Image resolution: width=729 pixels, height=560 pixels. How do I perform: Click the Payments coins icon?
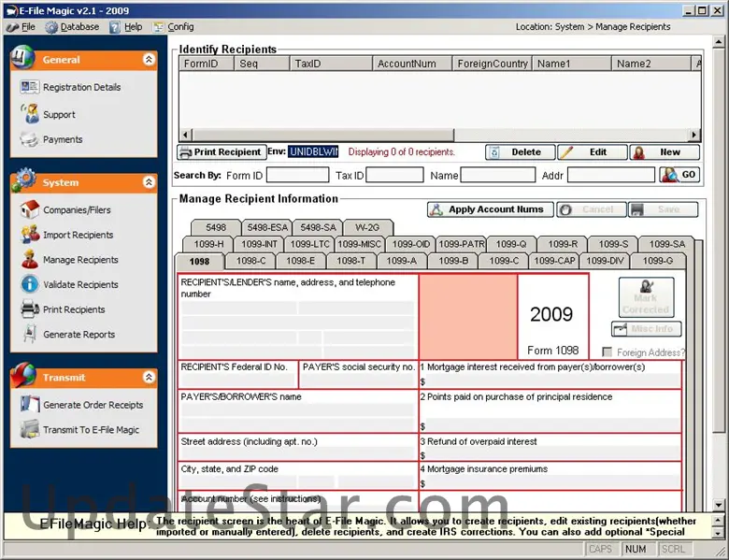(29, 139)
